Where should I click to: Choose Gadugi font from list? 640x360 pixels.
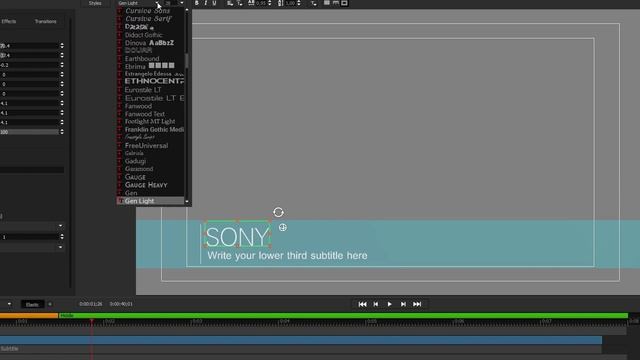coord(135,161)
